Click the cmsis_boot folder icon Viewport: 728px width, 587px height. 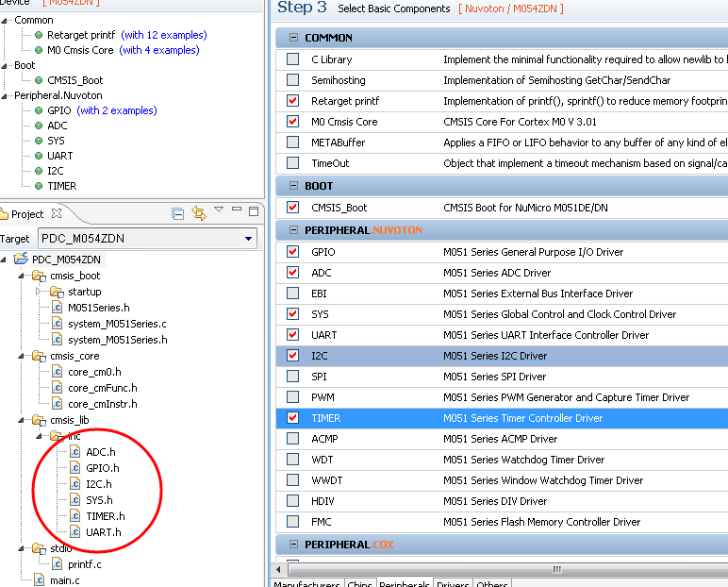(39, 277)
